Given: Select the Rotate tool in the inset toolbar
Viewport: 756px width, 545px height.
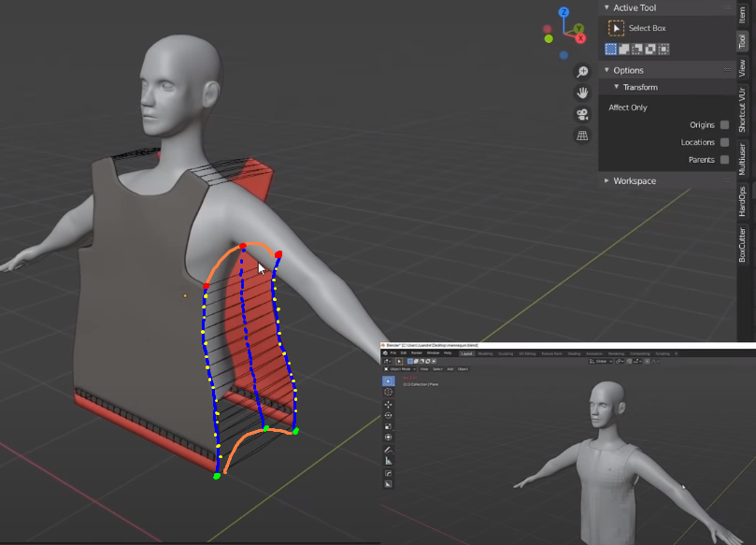Looking at the screenshot, I should click(x=388, y=415).
